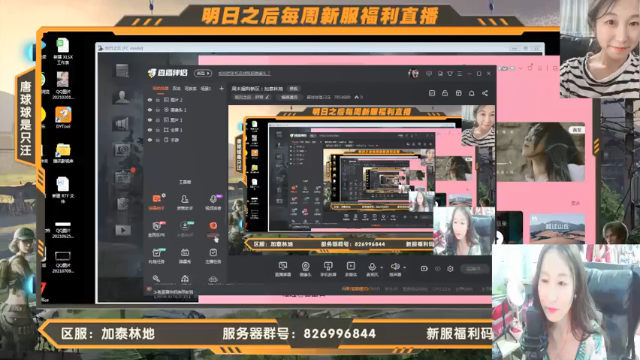The image size is (640, 360).
Task: Switch to the third scene tab
Action: 191,88
